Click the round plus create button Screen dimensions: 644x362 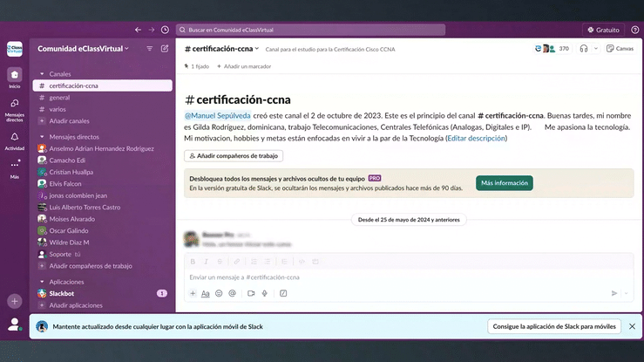click(x=14, y=301)
